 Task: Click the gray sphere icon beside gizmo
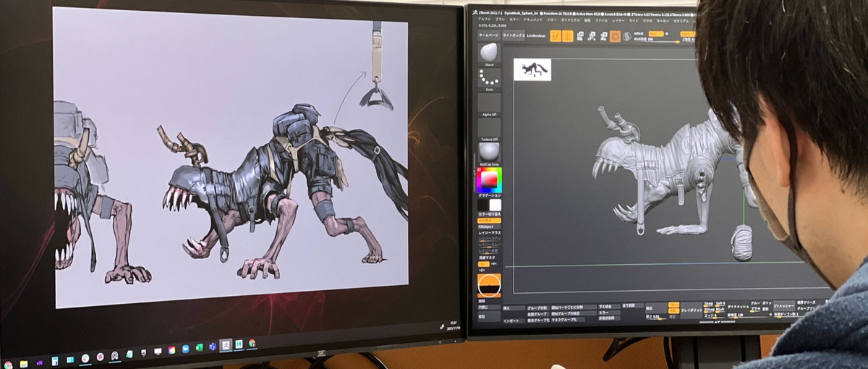627,36
